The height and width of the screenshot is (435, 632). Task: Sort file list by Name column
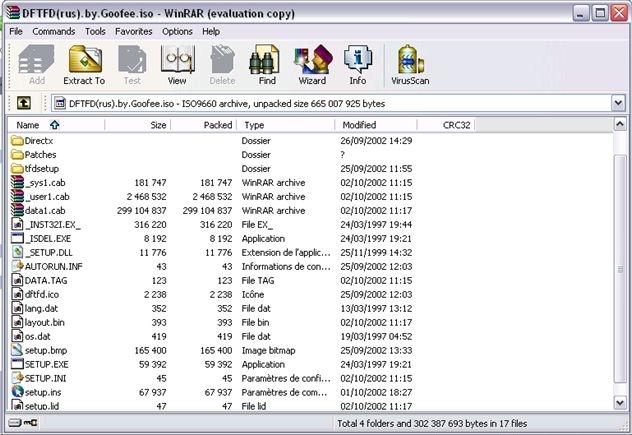pyautogui.click(x=56, y=125)
